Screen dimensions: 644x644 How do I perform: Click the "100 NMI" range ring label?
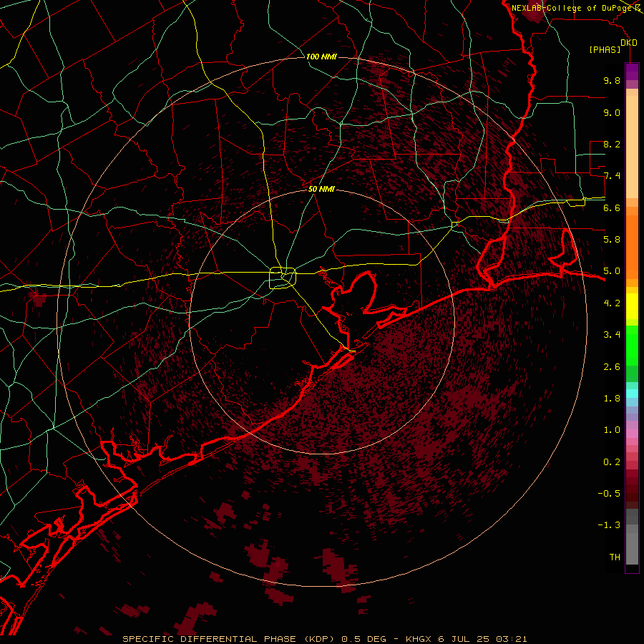tap(321, 57)
